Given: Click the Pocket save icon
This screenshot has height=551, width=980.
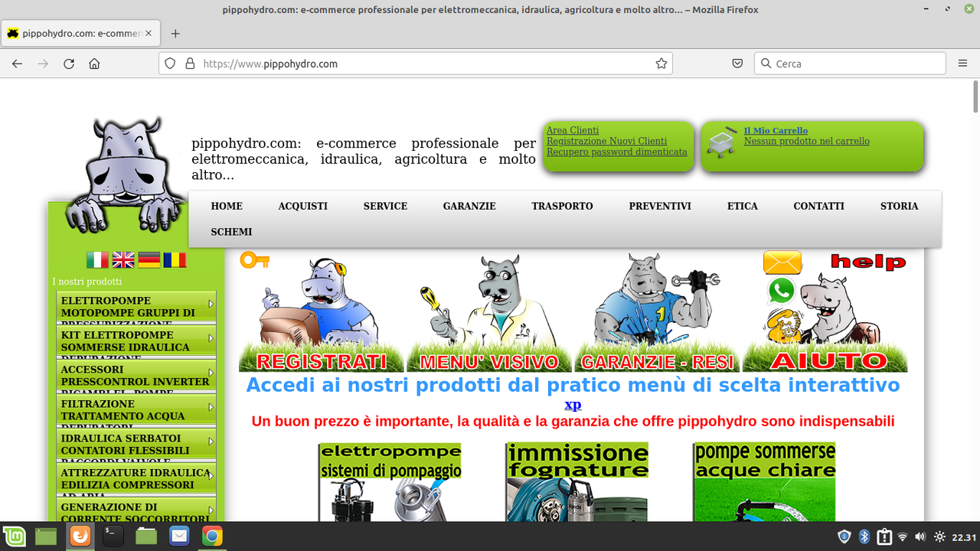Looking at the screenshot, I should coord(737,64).
